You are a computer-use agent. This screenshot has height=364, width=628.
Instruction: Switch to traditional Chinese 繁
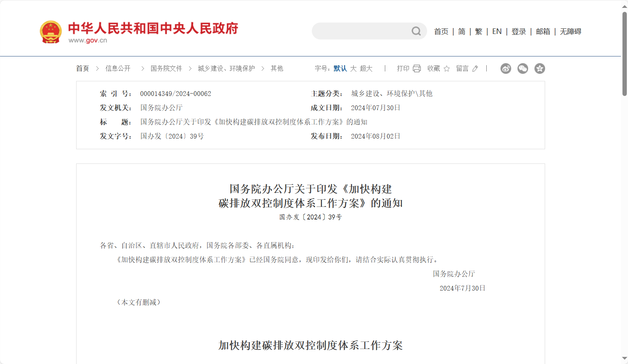[479, 32]
